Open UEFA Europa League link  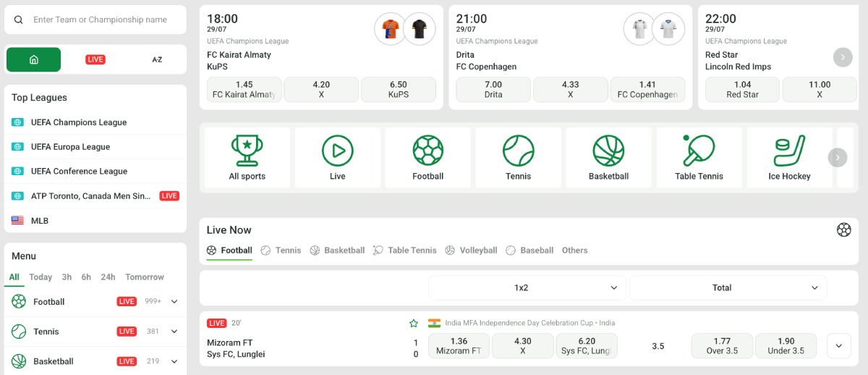(x=71, y=147)
